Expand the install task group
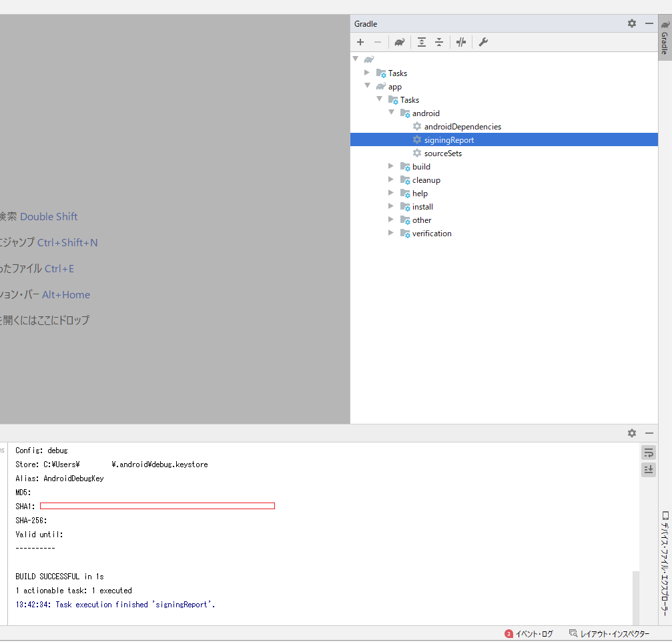The height and width of the screenshot is (642, 672). coord(391,206)
